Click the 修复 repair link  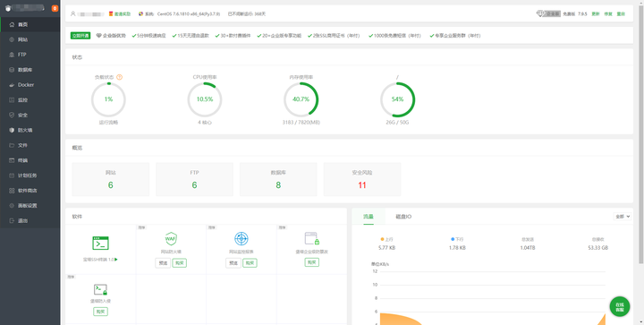click(x=608, y=14)
